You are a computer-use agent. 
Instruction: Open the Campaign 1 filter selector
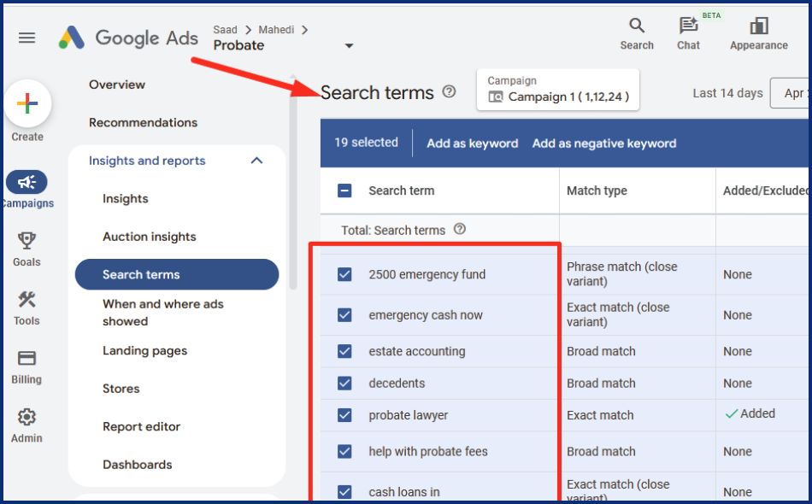point(558,90)
